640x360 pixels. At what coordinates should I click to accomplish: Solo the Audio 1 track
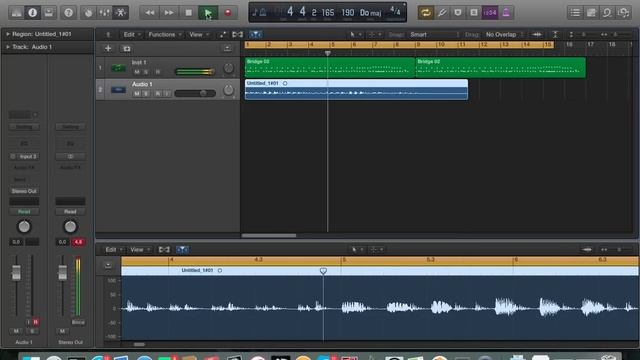(146, 93)
